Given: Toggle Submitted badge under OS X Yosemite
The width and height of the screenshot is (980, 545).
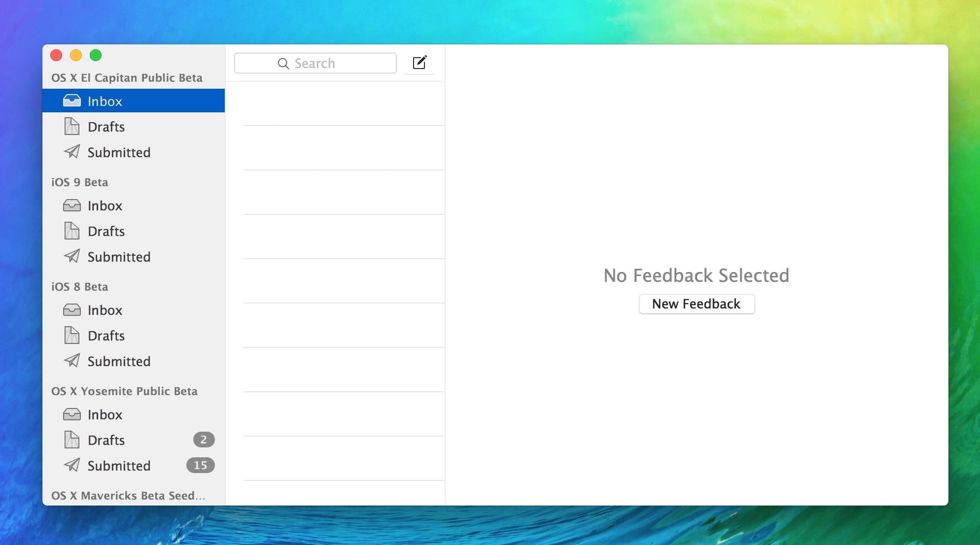Looking at the screenshot, I should coord(200,465).
